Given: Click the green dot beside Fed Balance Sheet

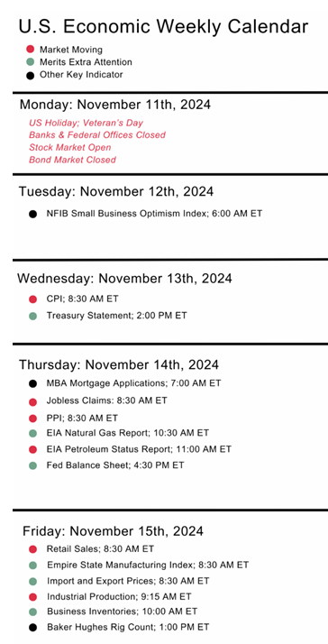Looking at the screenshot, I should click(x=32, y=465).
